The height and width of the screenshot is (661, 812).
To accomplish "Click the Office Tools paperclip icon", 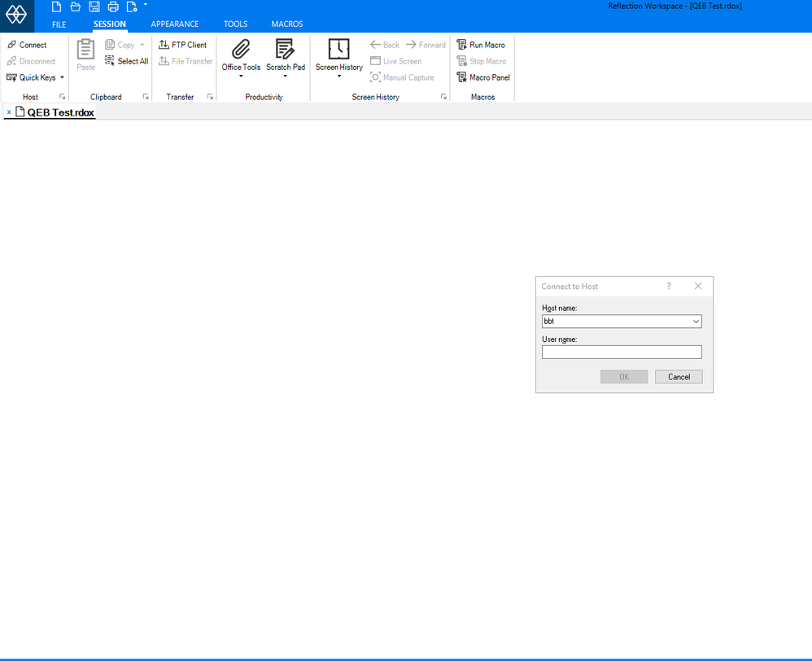I will tap(241, 49).
